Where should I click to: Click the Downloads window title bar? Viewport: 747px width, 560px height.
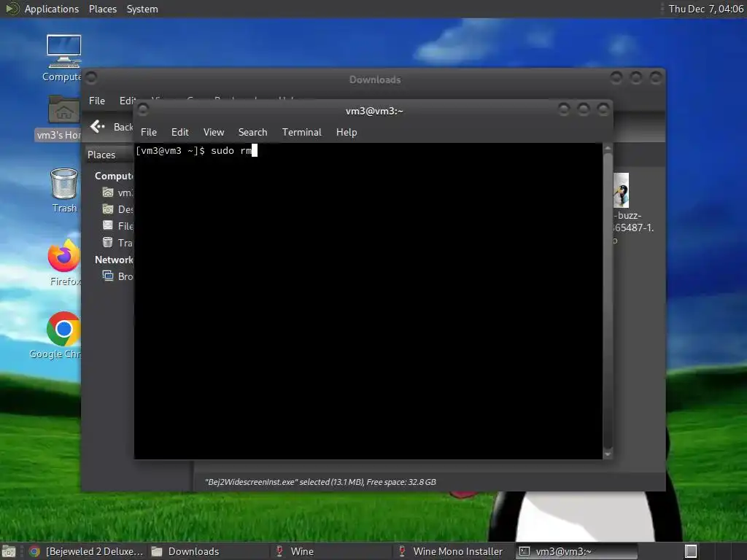374,79
